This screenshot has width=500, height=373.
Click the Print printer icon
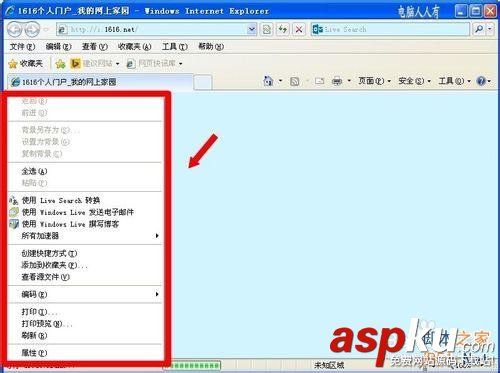(x=337, y=81)
